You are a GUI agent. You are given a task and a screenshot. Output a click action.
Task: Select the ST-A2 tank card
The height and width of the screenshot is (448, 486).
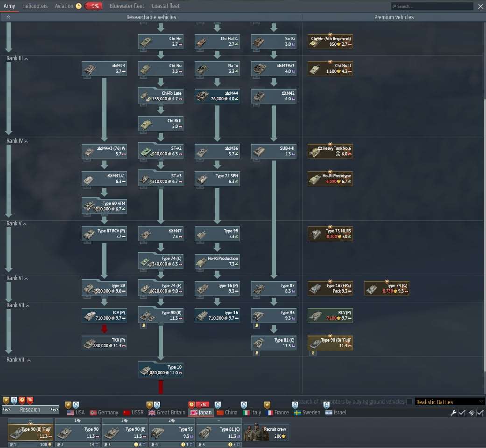pos(161,151)
